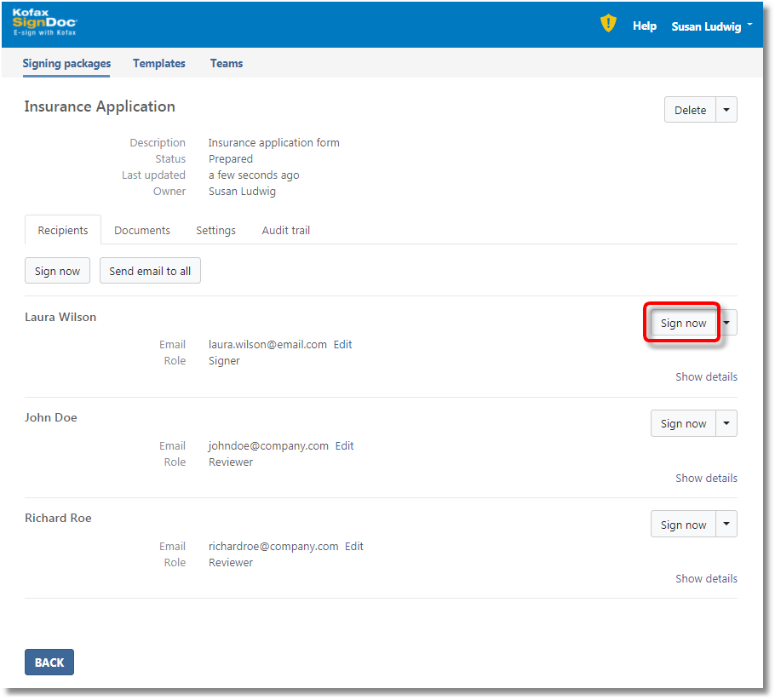Click the Kofax SignDoc logo
The width and height of the screenshot is (775, 700).
click(x=44, y=23)
